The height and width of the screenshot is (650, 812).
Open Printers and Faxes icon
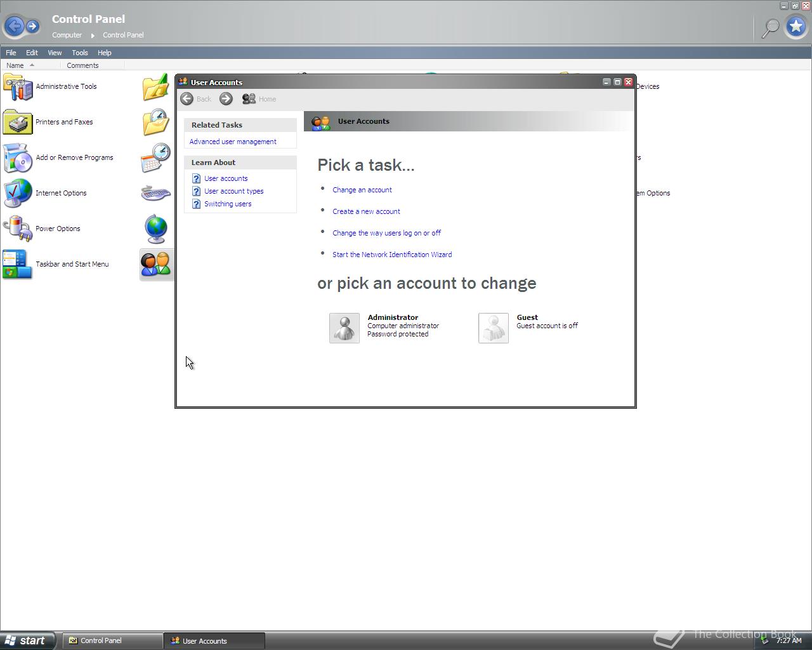(x=18, y=123)
